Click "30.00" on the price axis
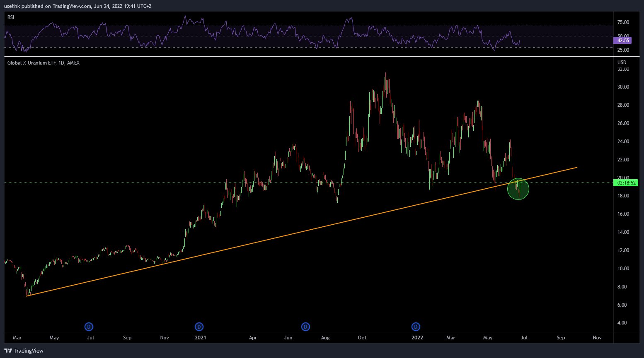Viewport: 644px width, 358px height. (623, 87)
